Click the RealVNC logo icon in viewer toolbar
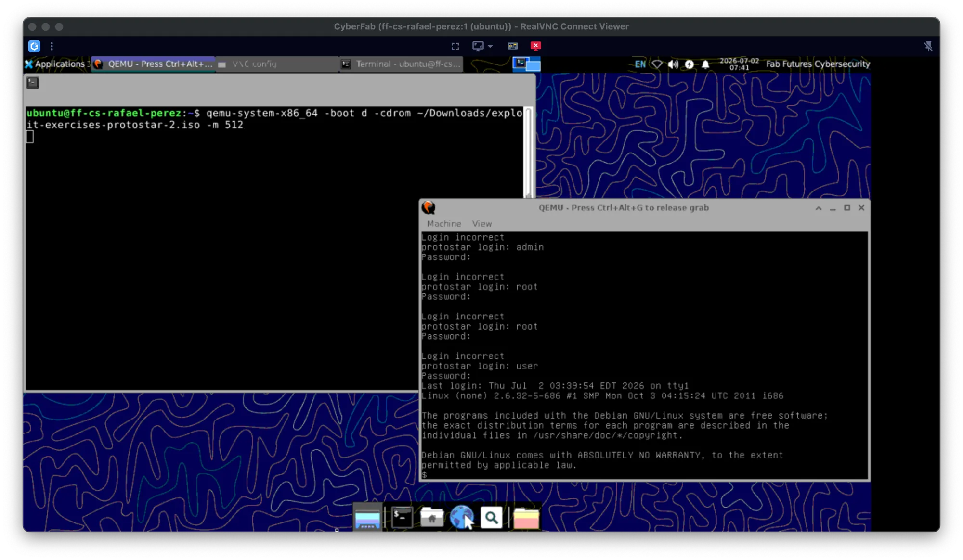This screenshot has height=560, width=963. coord(34,46)
